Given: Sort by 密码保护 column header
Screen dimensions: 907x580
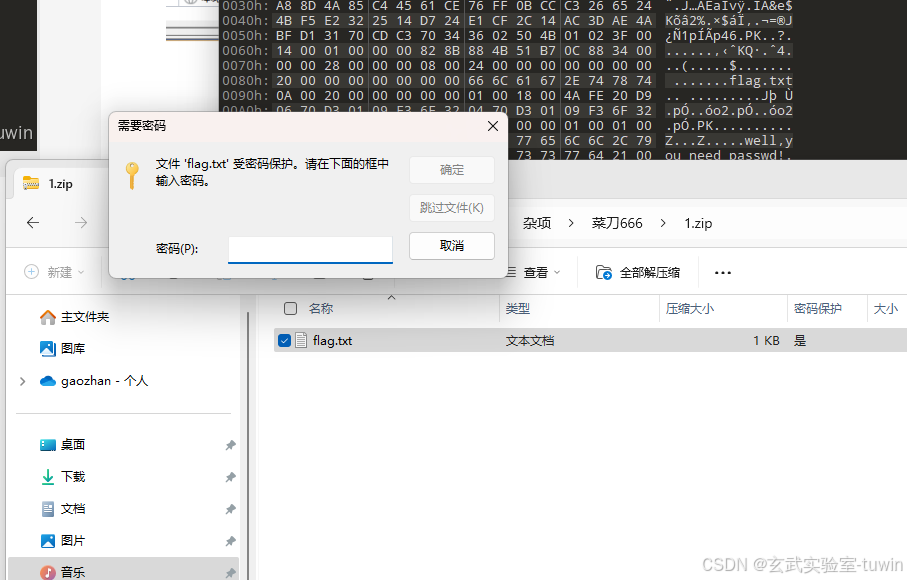Looking at the screenshot, I should click(x=817, y=309).
